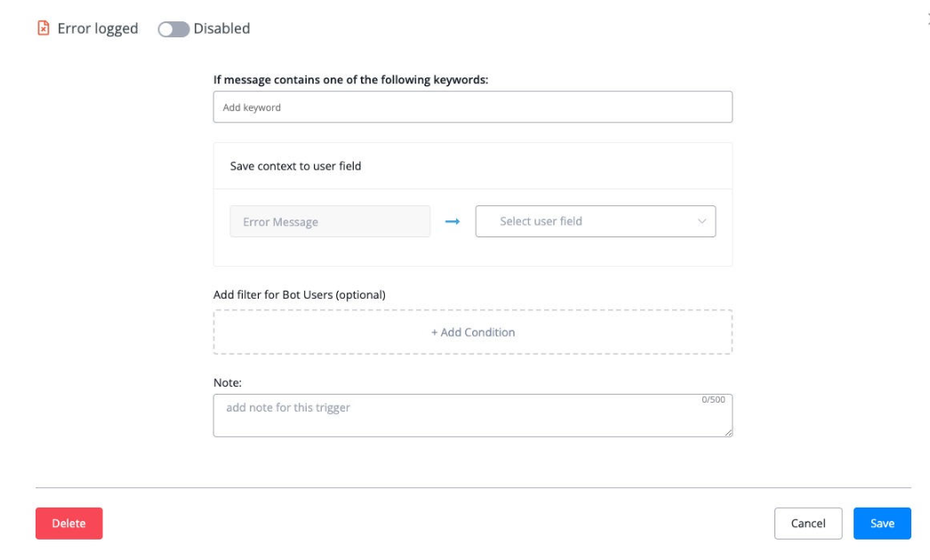Open the Select user field dropdown

(x=595, y=221)
